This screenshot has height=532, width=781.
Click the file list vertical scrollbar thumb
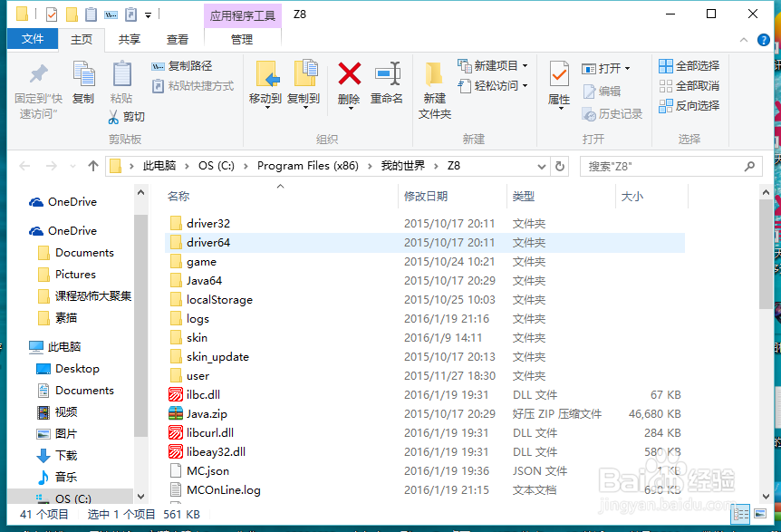pyautogui.click(x=766, y=254)
